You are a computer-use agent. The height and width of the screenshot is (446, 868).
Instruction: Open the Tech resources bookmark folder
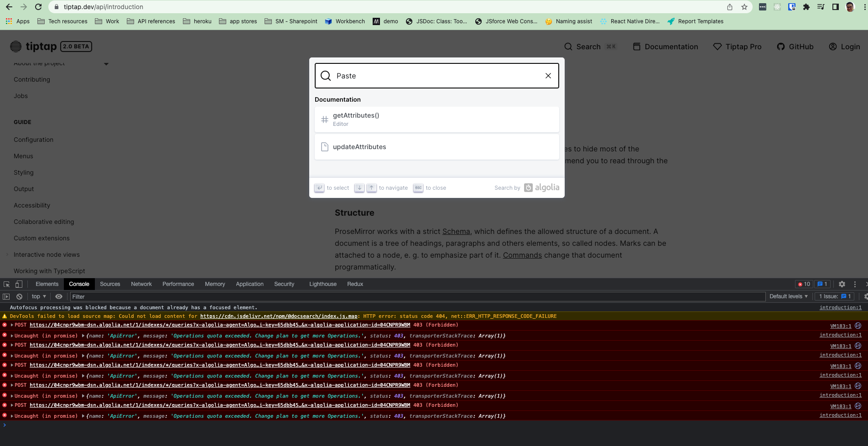pyautogui.click(x=62, y=21)
